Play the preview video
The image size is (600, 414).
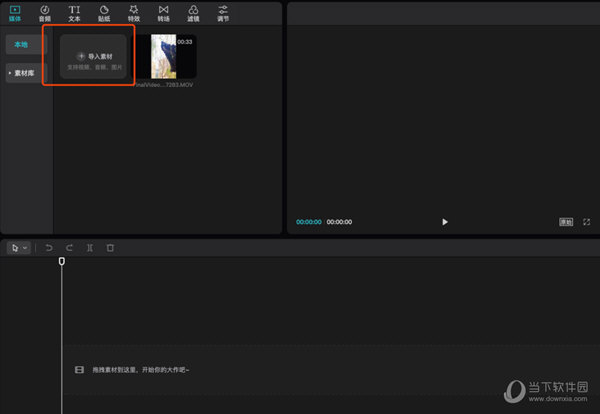[445, 222]
